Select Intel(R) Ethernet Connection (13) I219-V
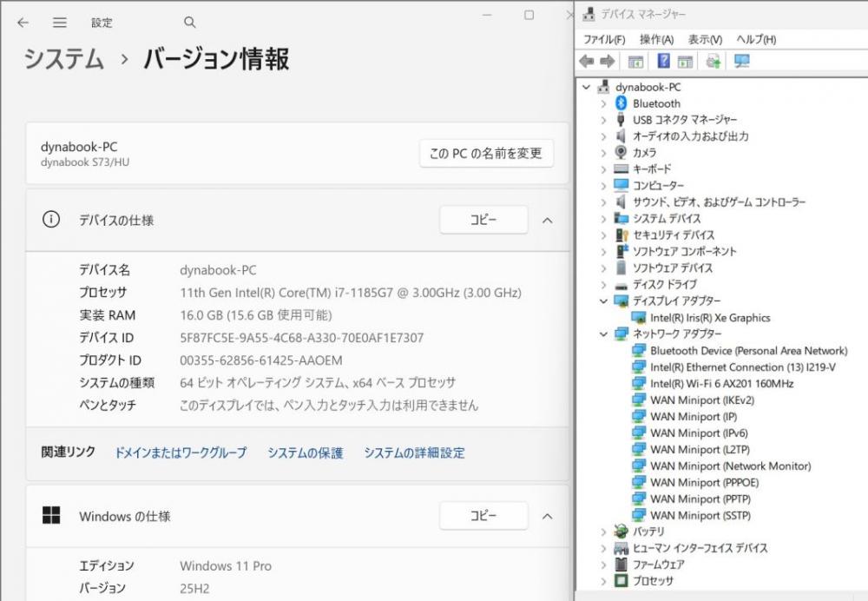This screenshot has width=868, height=601. pos(743,367)
